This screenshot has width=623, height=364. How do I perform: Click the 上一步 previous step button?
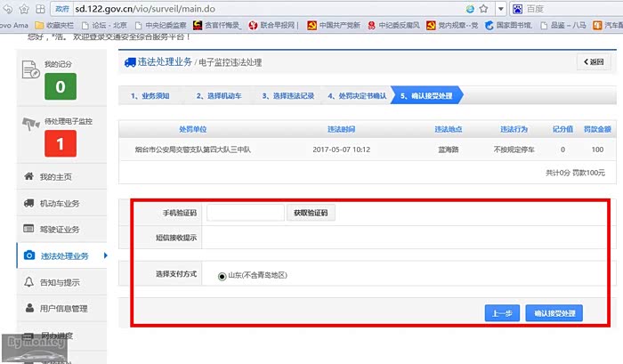pos(502,313)
